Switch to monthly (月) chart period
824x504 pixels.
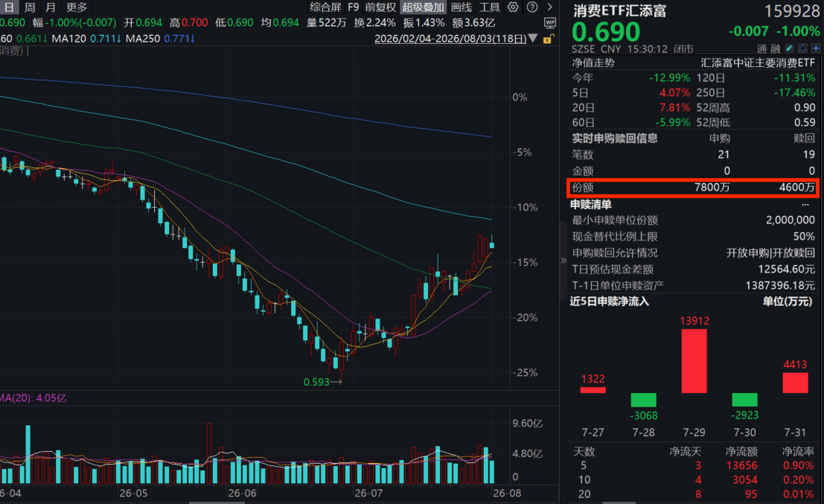coord(51,7)
